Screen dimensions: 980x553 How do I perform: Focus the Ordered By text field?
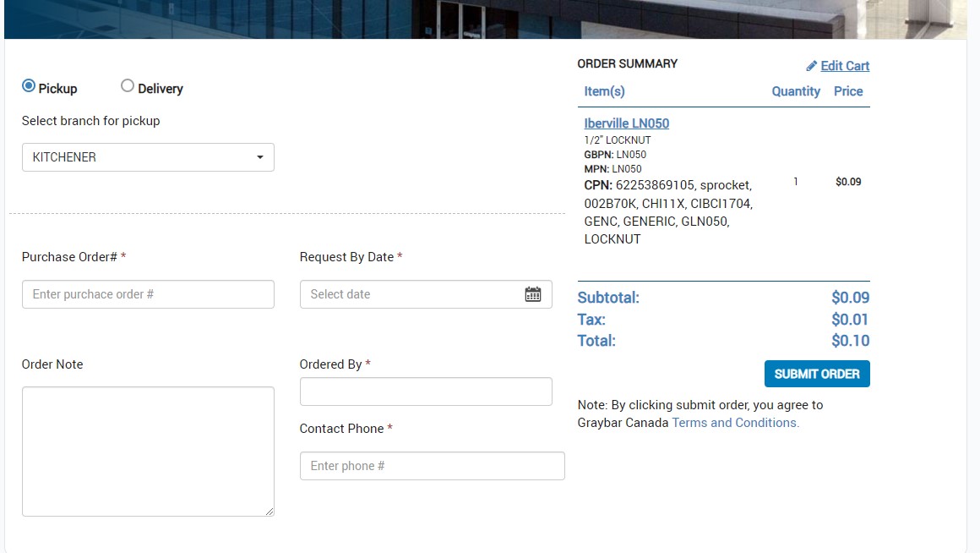[426, 391]
